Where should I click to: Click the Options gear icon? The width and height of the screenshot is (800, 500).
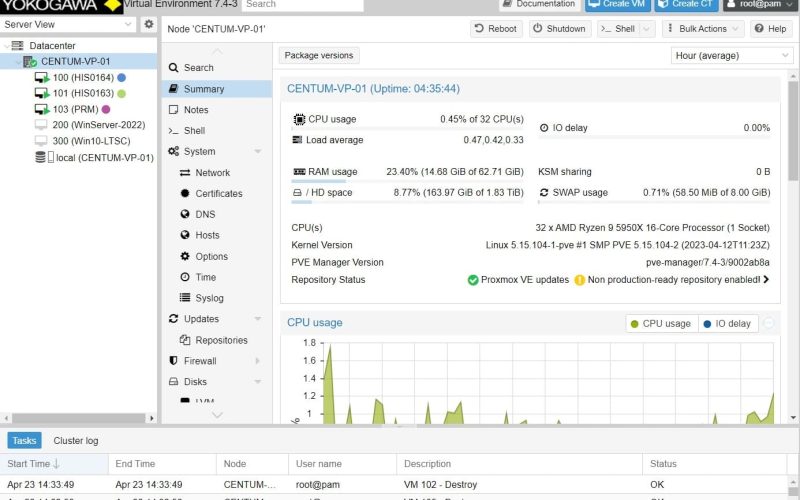(x=185, y=256)
